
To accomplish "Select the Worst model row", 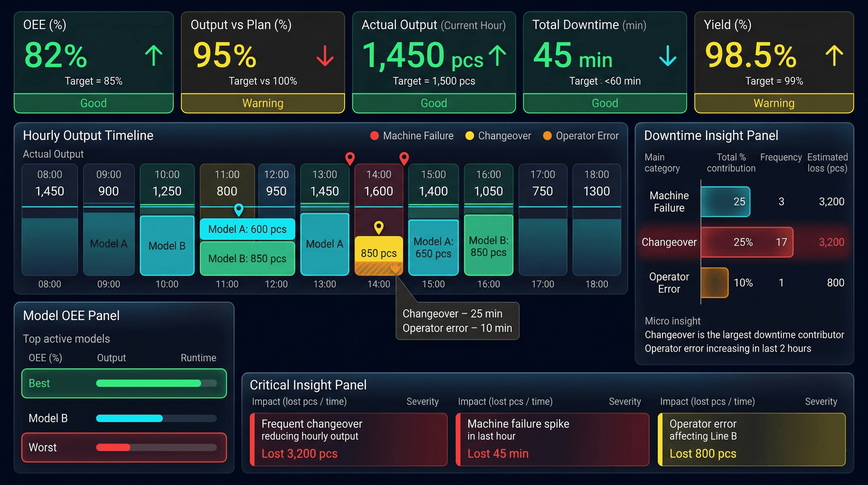I will (x=124, y=447).
